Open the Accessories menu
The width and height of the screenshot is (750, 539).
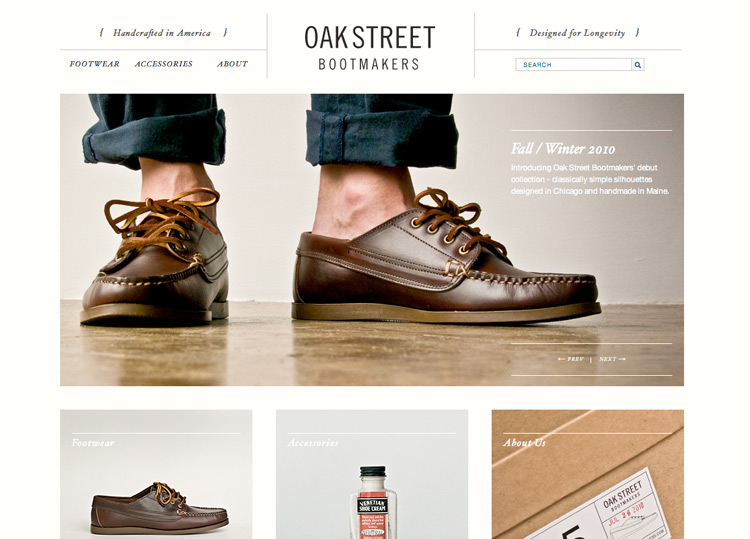(164, 64)
